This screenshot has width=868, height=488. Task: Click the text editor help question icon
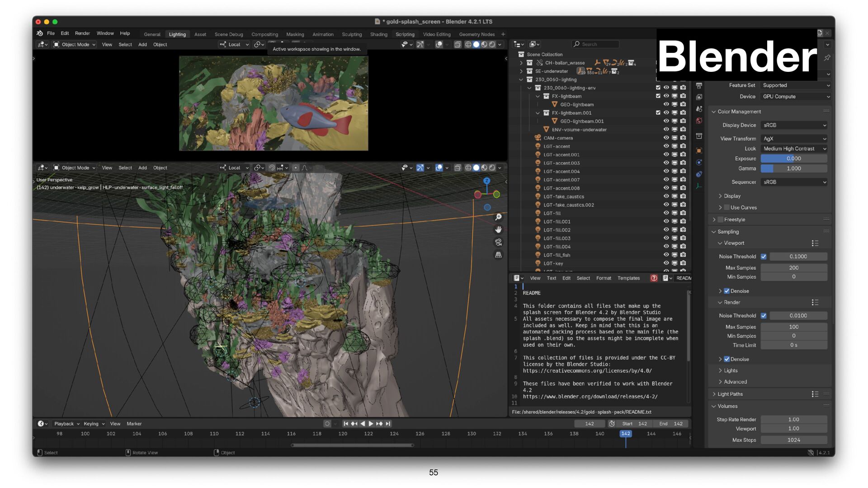click(x=654, y=278)
